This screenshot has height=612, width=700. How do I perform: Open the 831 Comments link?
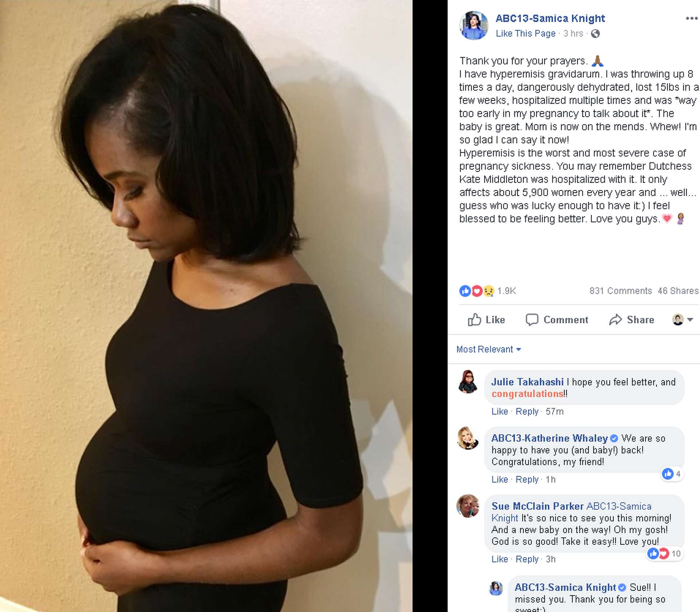(621, 291)
